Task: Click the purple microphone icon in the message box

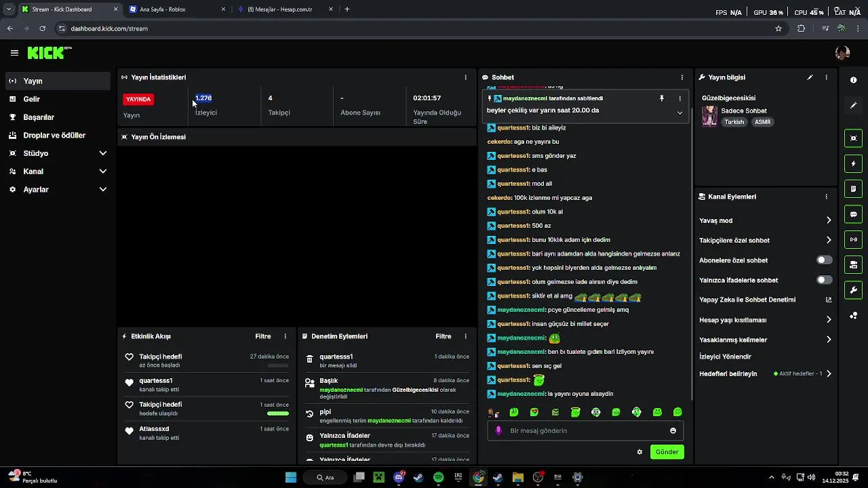Action: click(x=498, y=430)
